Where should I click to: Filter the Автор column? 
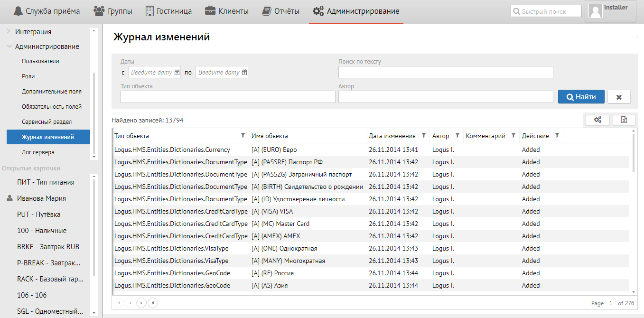click(457, 136)
